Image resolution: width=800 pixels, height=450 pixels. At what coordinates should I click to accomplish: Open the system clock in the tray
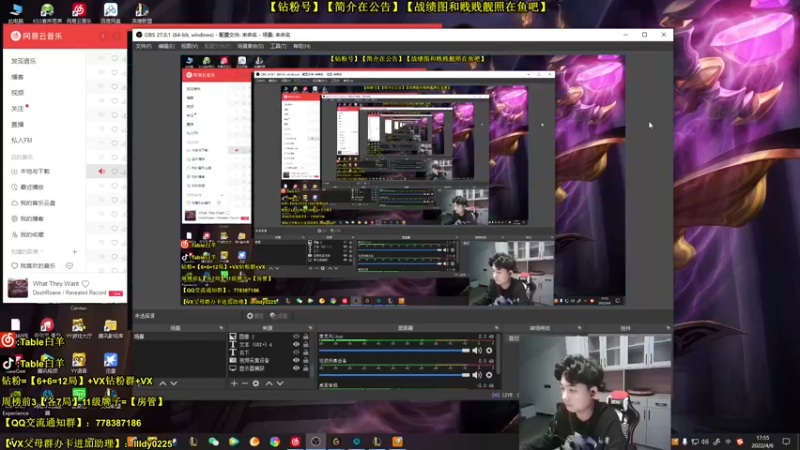pyautogui.click(x=762, y=441)
